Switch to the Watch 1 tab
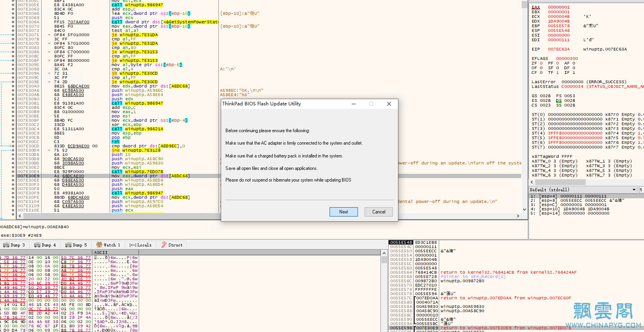This screenshot has width=644, height=332. (108, 245)
